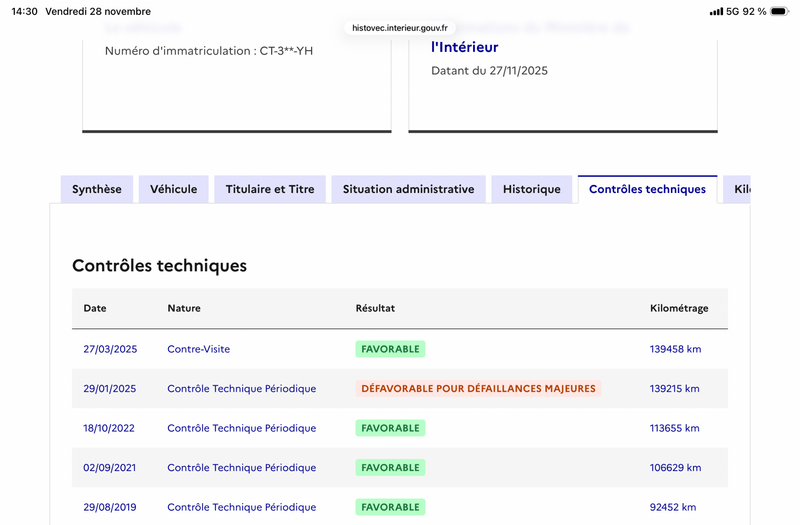Click the 29/01/2025 inspection date
The height and width of the screenshot is (525, 800).
click(x=110, y=388)
